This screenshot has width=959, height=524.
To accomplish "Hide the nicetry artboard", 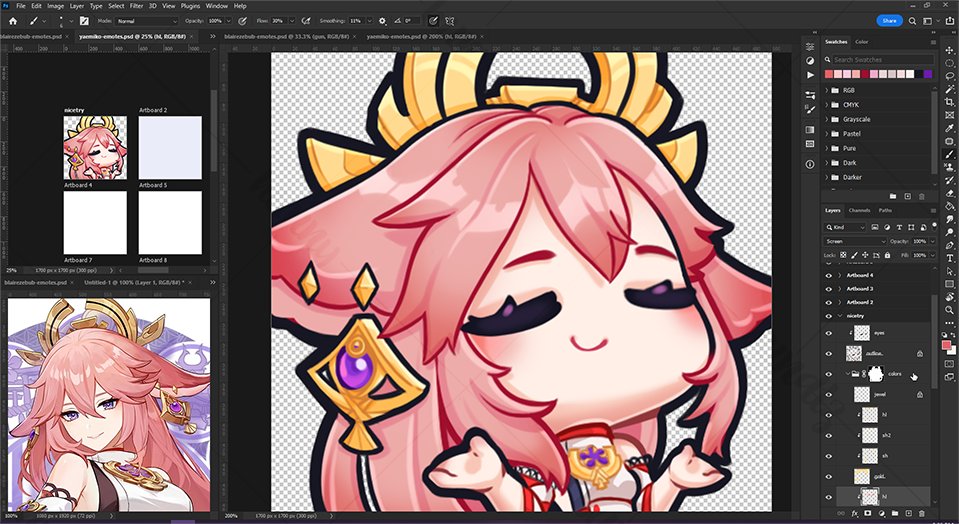I will (x=829, y=316).
